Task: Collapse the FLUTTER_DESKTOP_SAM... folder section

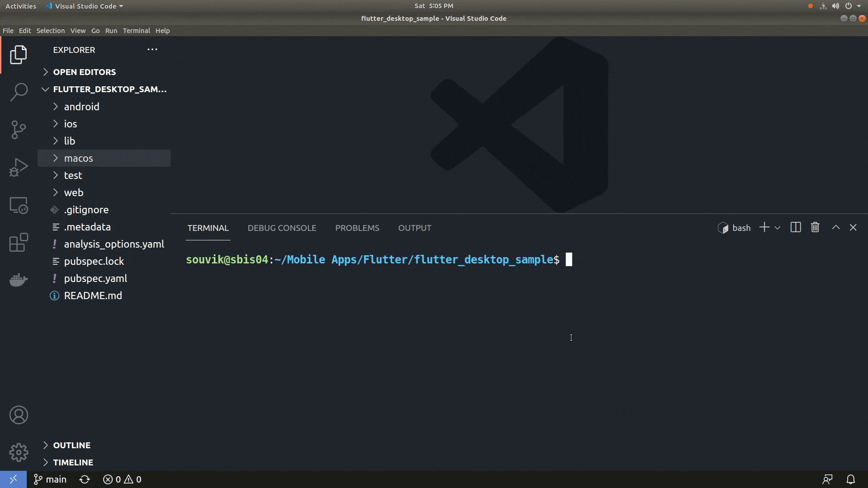Action: [x=104, y=89]
